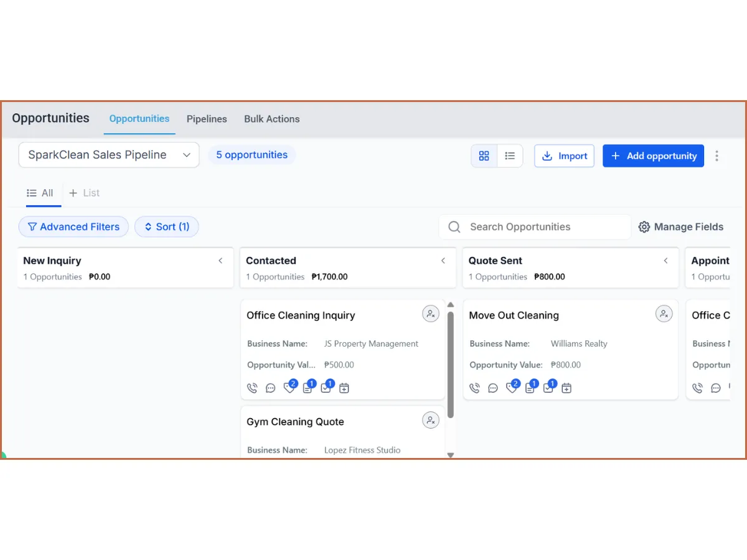Open Manage Fields settings
This screenshot has width=747, height=560.
[681, 227]
